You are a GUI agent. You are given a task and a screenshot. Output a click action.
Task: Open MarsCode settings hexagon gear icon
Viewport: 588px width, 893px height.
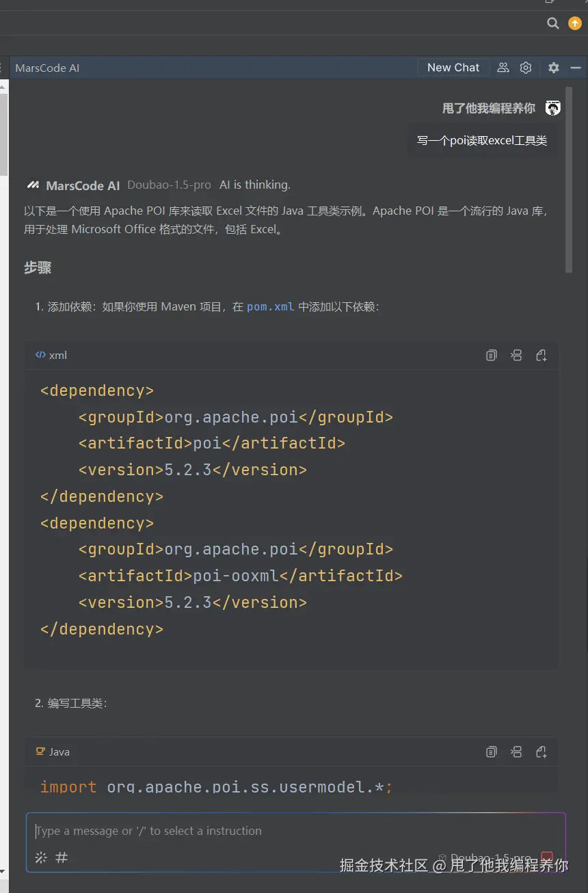tap(526, 68)
